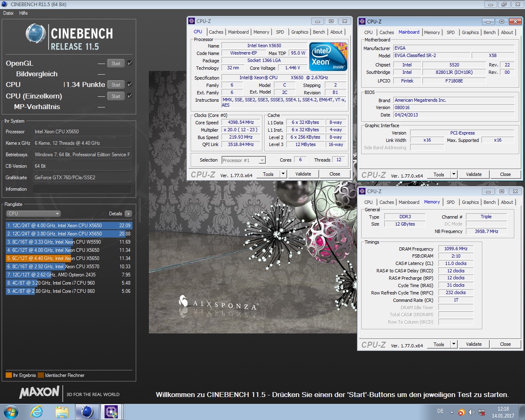Open the Hilfe menu
The width and height of the screenshot is (525, 420).
(x=23, y=13)
